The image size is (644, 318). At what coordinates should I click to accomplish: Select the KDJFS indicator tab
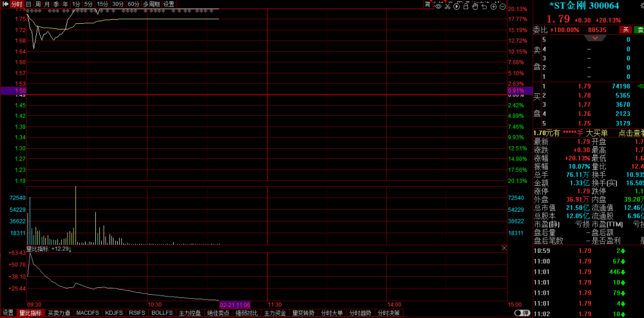pyautogui.click(x=114, y=313)
